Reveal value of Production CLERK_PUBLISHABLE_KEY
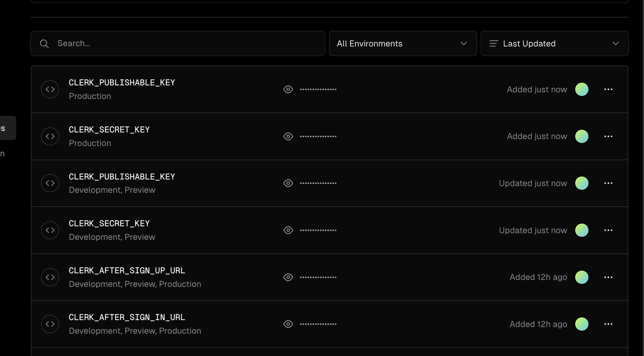Image resolution: width=644 pixels, height=356 pixels. pos(288,89)
